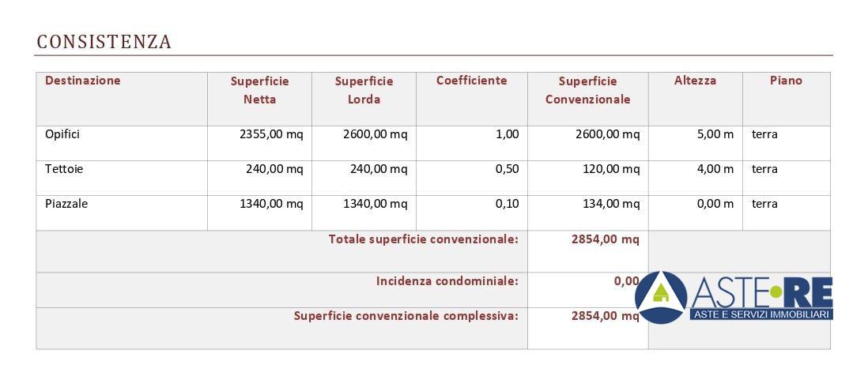The image size is (868, 376).
Task: Click the ASTE-RE logo icon
Action: [x=661, y=297]
